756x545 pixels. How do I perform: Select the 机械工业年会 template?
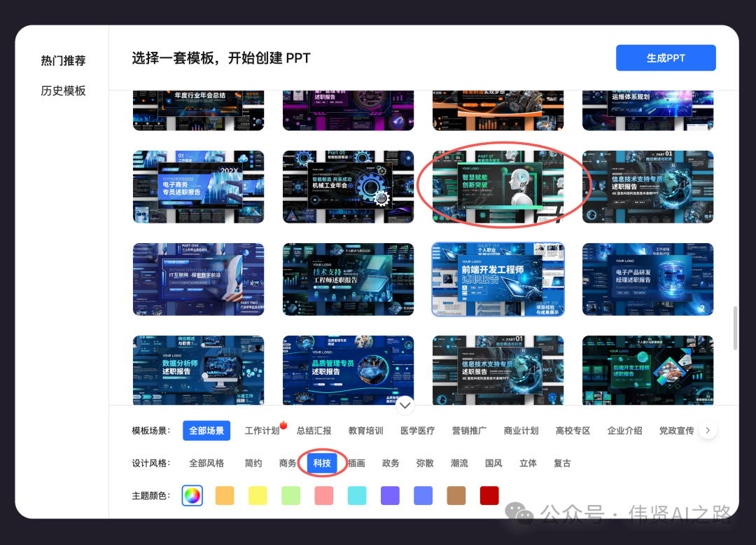tap(348, 186)
